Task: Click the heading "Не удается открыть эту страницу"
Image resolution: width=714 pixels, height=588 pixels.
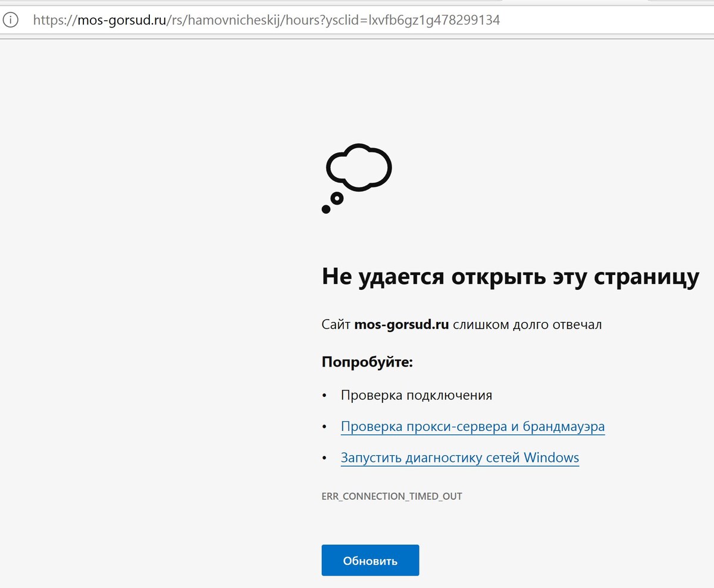Action: coord(511,277)
